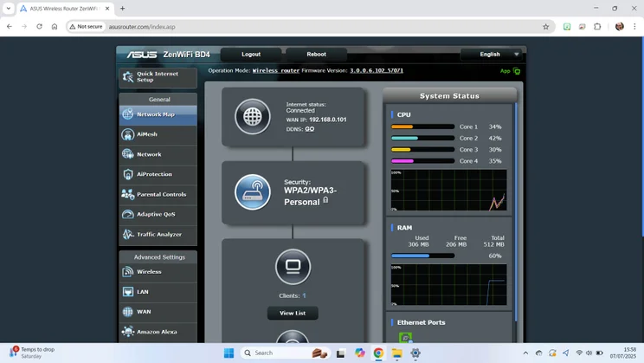The image size is (644, 363).
Task: Click the WAN IP address 192.168.0.101
Action: click(328, 120)
